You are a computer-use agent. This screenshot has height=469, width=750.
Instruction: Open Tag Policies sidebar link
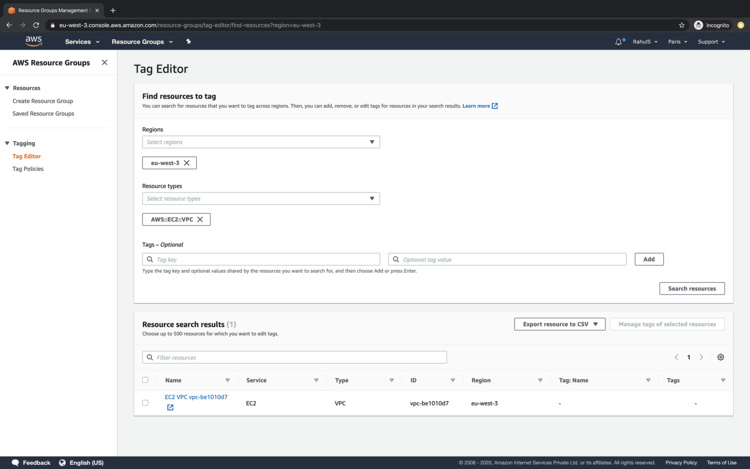(x=28, y=169)
